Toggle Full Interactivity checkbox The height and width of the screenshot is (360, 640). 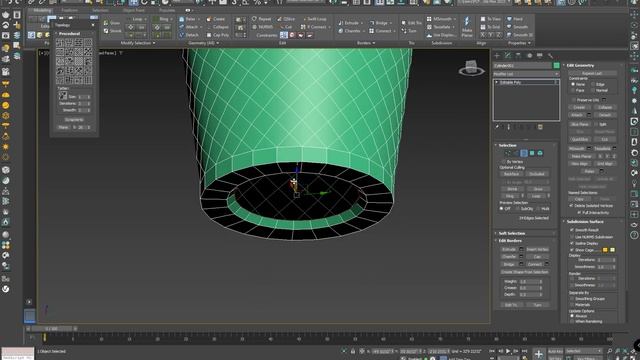(x=580, y=213)
